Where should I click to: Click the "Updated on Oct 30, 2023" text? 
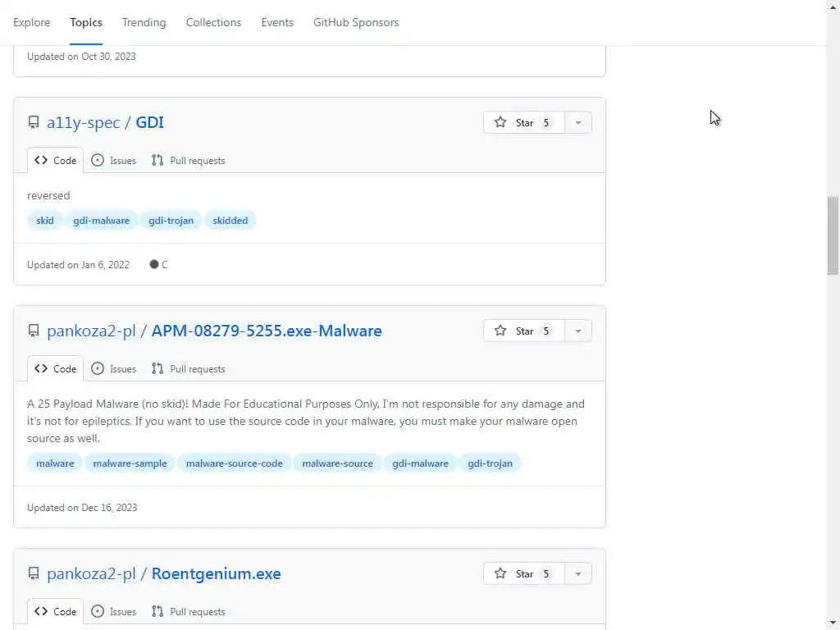[81, 57]
